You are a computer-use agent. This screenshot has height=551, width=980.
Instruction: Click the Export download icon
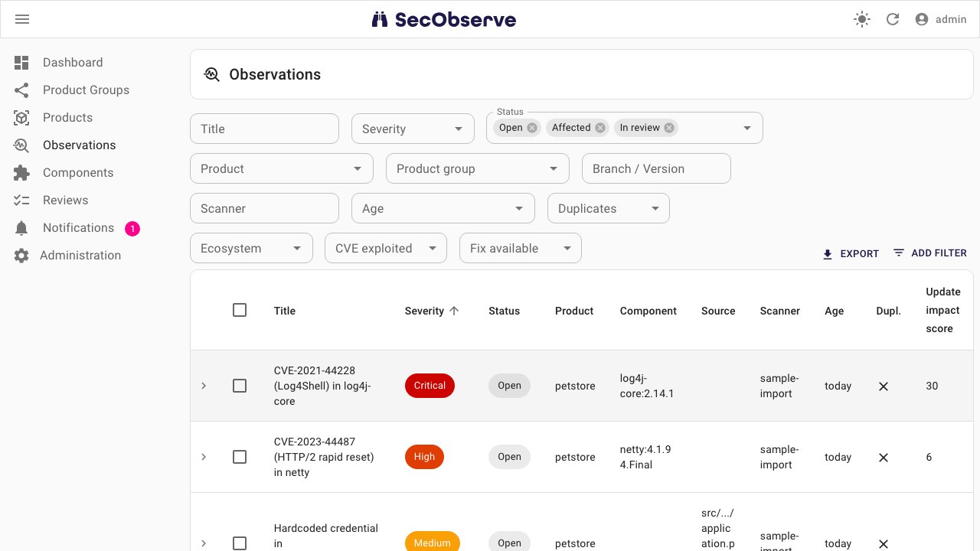828,254
